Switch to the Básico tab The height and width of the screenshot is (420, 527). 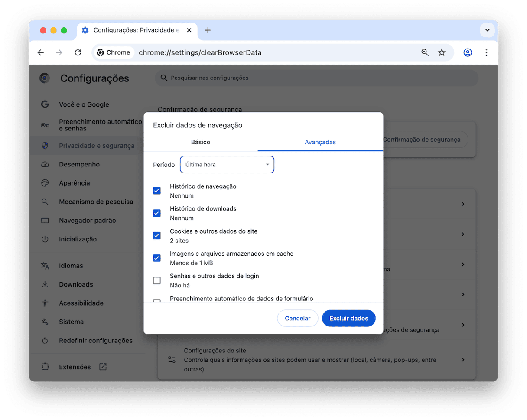tap(201, 142)
